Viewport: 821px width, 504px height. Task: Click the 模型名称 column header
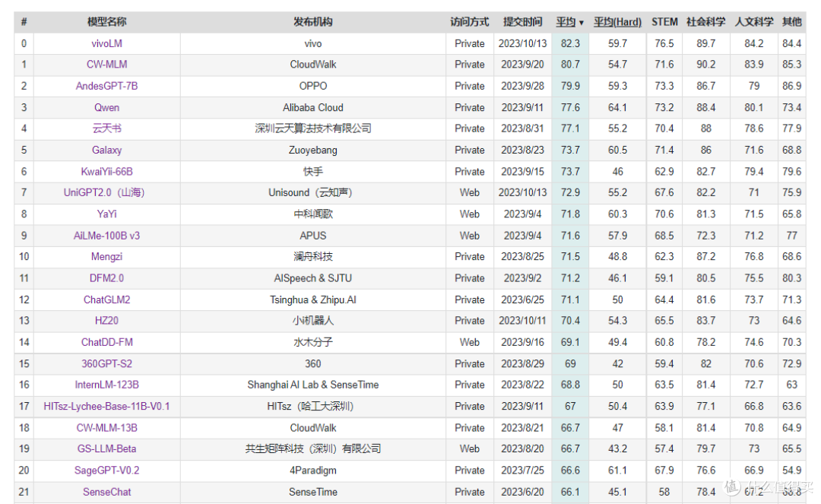pyautogui.click(x=107, y=22)
